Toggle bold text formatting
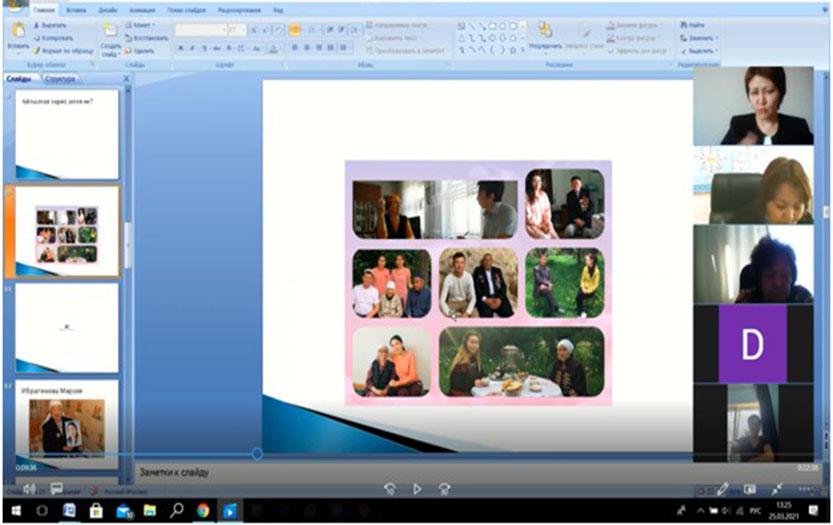The height and width of the screenshot is (525, 833). [x=181, y=48]
